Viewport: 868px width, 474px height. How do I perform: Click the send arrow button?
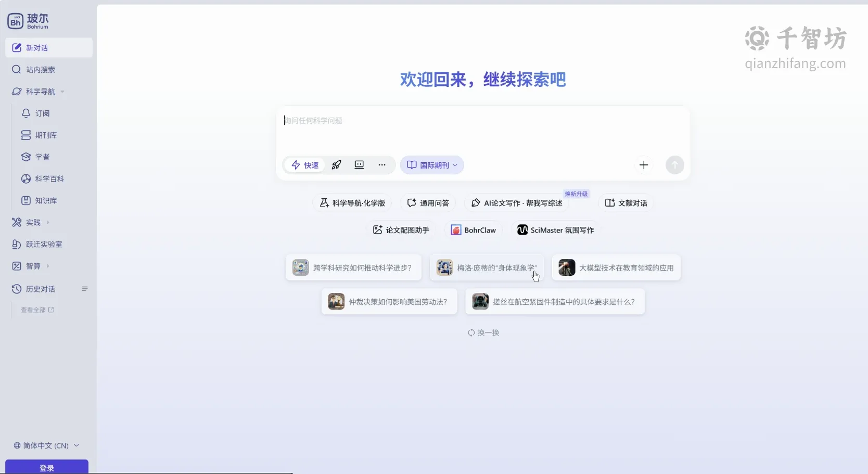(x=675, y=165)
